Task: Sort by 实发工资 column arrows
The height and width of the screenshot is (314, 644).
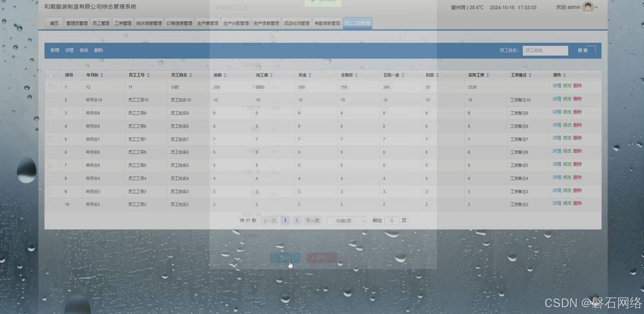Action: tap(488, 75)
